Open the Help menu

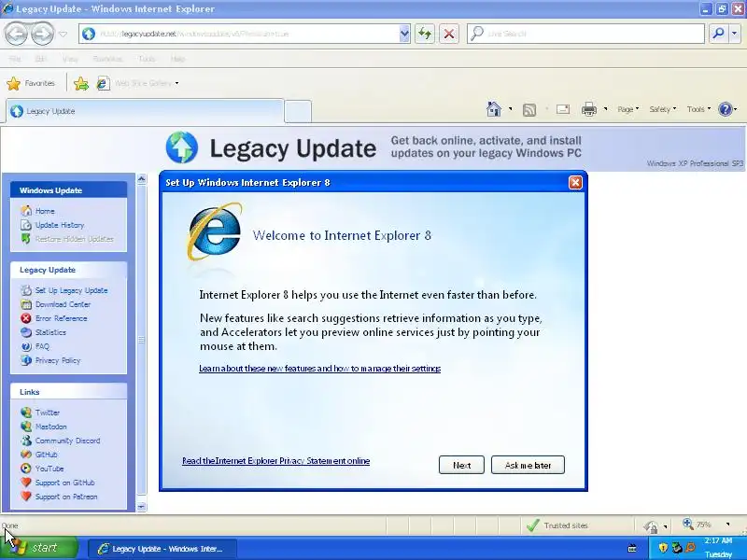(x=177, y=59)
